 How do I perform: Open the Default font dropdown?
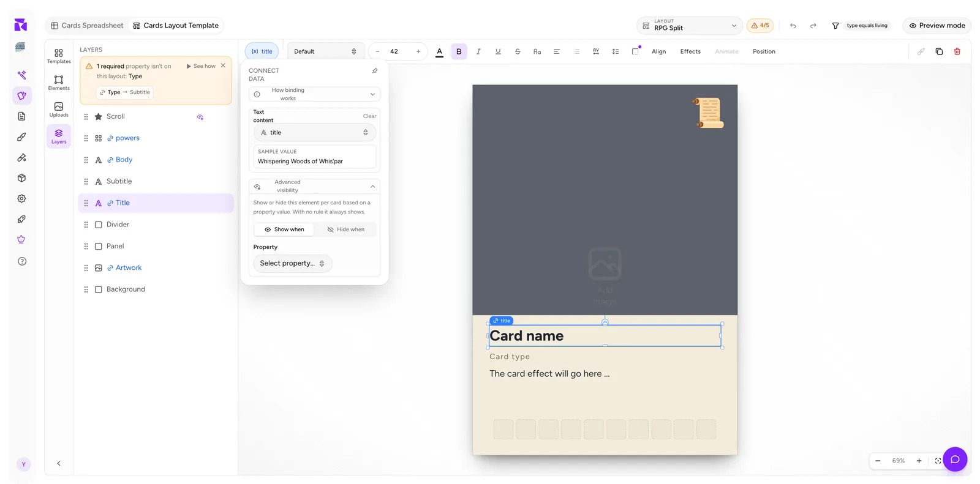point(325,51)
